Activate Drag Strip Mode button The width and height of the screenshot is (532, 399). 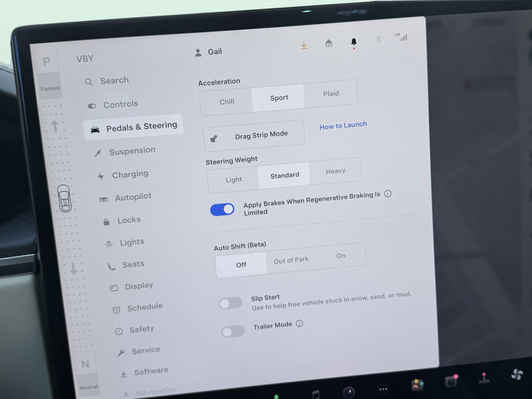click(x=254, y=136)
